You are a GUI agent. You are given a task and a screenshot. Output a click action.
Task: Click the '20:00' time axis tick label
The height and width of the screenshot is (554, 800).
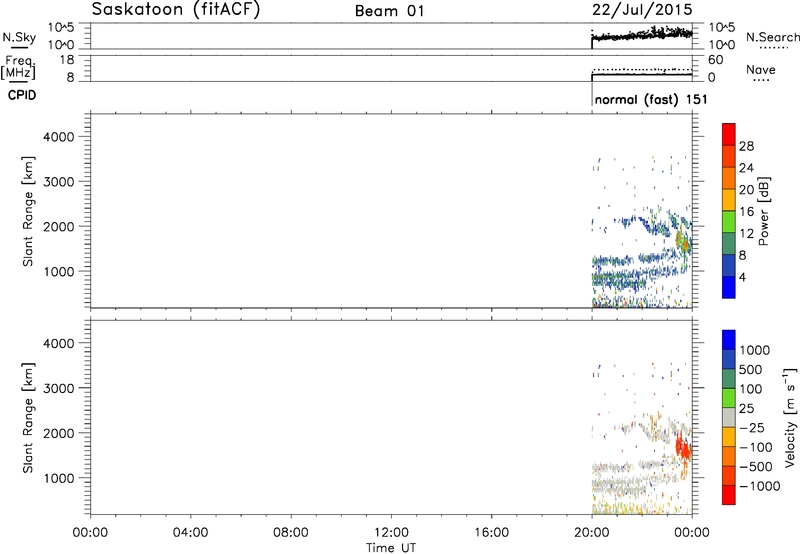(x=592, y=533)
